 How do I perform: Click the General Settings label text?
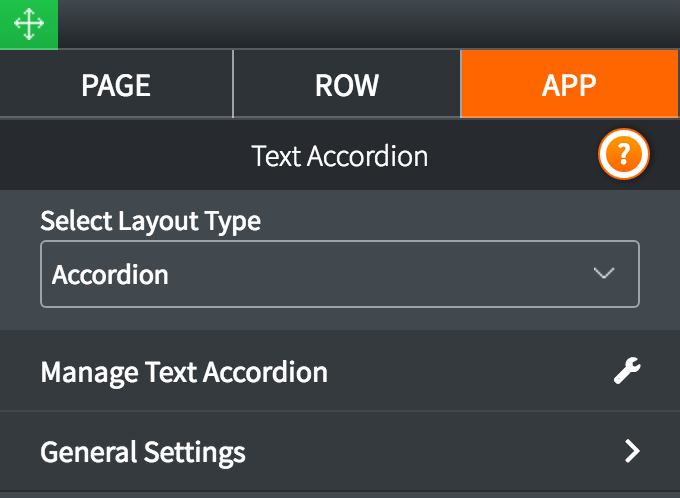point(143,452)
